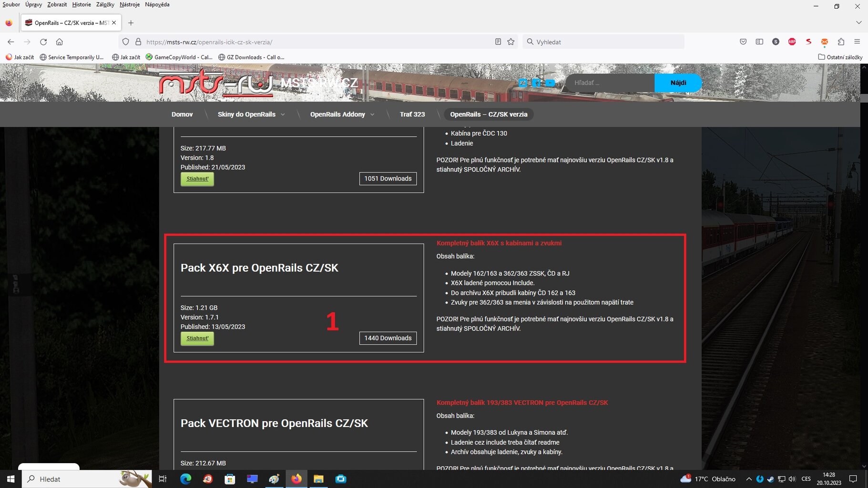Switch keyboard language CES indicator
Image resolution: width=868 pixels, height=488 pixels.
806,479
